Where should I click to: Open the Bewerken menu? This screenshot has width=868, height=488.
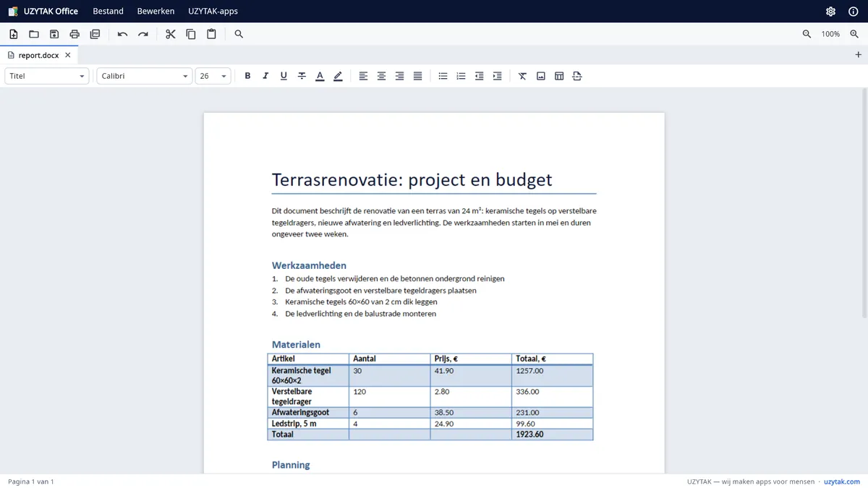coord(156,11)
